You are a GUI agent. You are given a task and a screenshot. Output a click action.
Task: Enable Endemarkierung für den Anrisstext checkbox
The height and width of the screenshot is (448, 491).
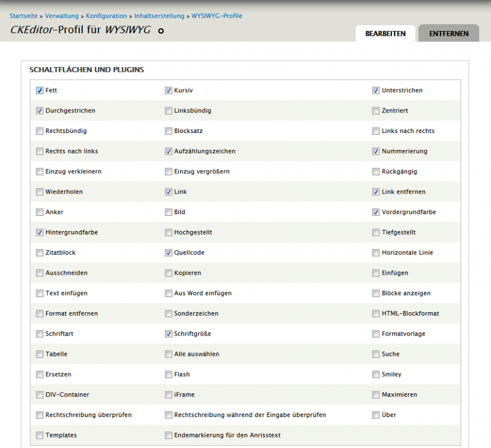169,435
